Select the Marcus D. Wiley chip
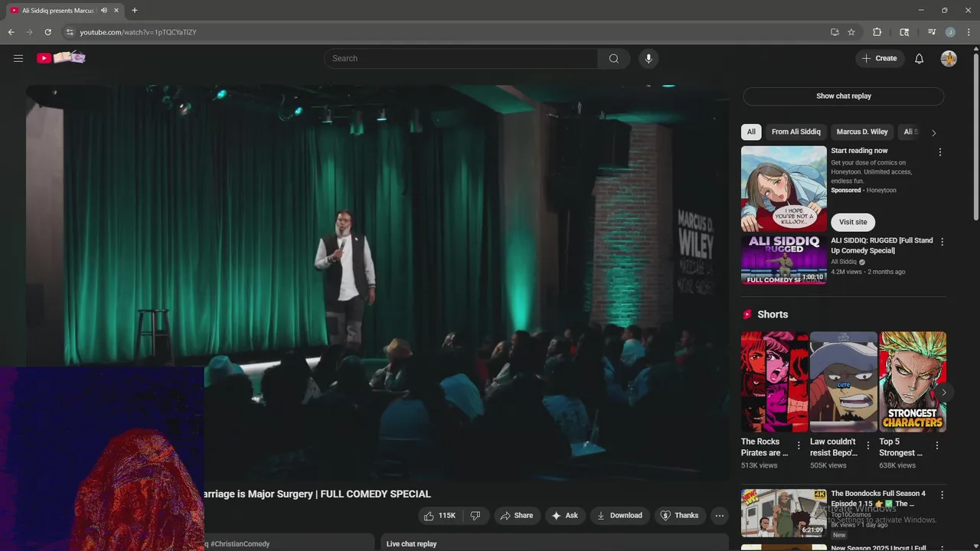The image size is (980, 551). coord(862,132)
